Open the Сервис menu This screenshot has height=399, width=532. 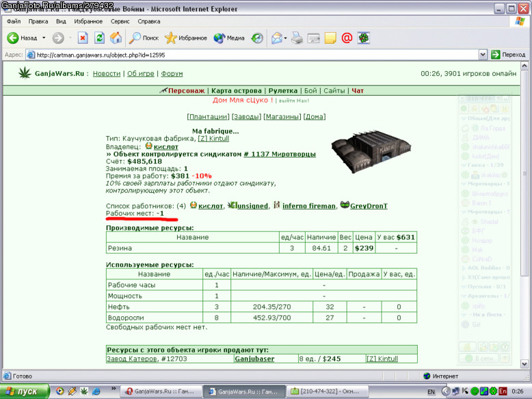coord(120,21)
